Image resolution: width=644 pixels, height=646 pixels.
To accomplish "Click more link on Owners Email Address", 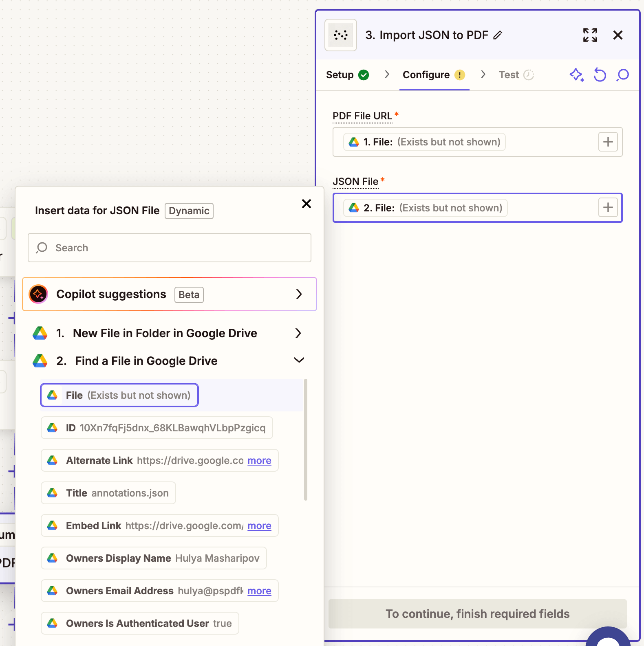I will (259, 591).
